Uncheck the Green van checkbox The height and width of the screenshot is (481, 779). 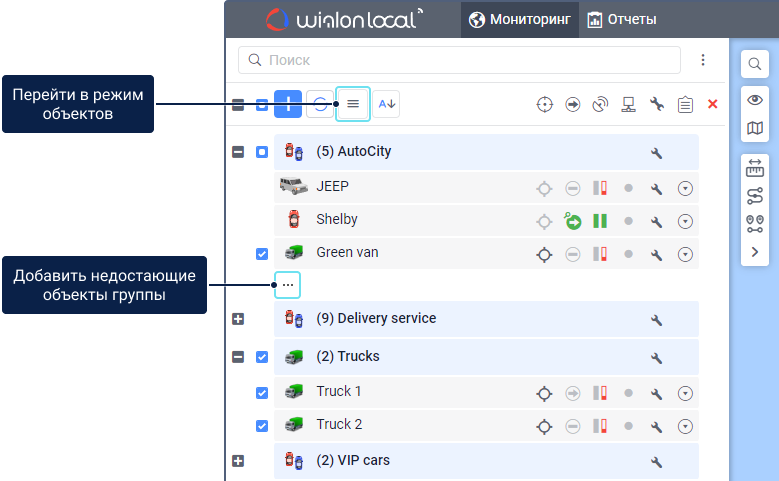point(262,254)
